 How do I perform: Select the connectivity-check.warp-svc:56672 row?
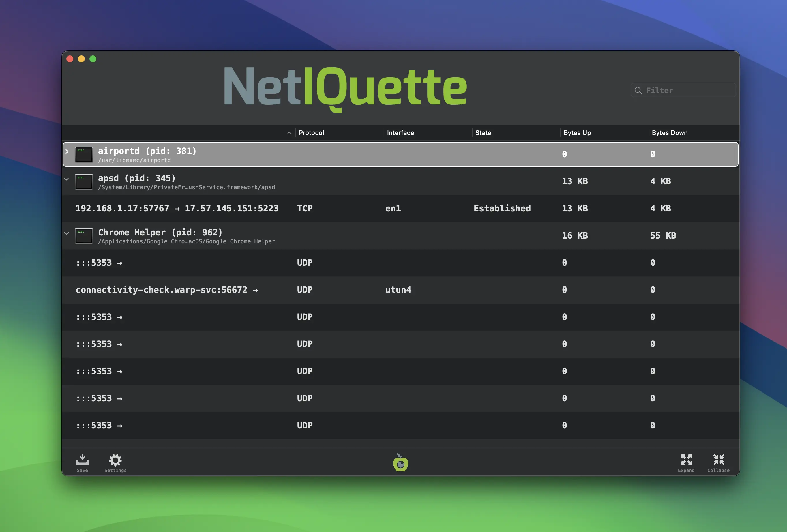[x=400, y=290]
